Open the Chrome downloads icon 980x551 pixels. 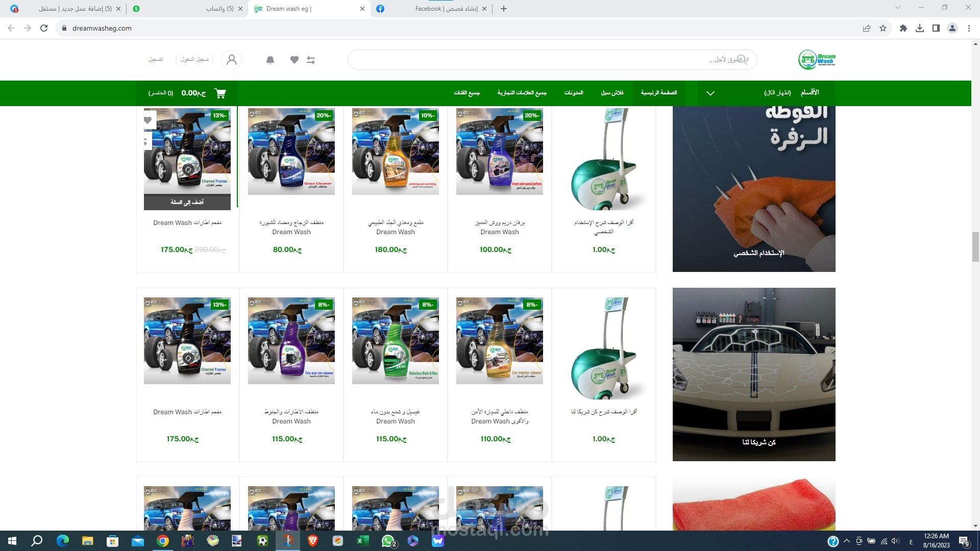pyautogui.click(x=920, y=28)
